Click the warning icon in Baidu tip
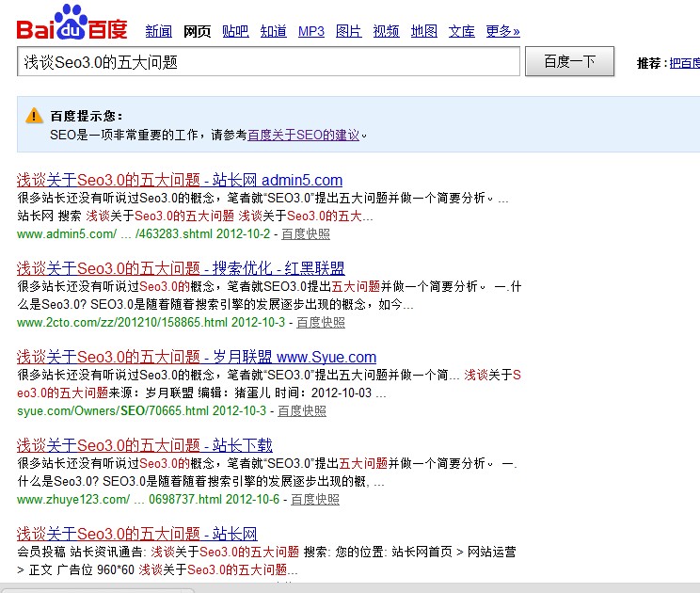The width and height of the screenshot is (700, 593). (x=35, y=116)
